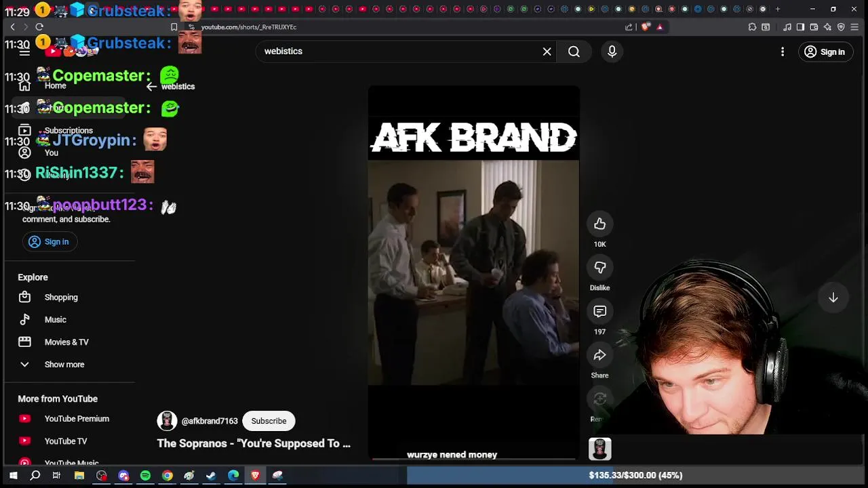Go to next Short with down arrow
Image resolution: width=868 pixels, height=488 pixels.
pyautogui.click(x=833, y=298)
